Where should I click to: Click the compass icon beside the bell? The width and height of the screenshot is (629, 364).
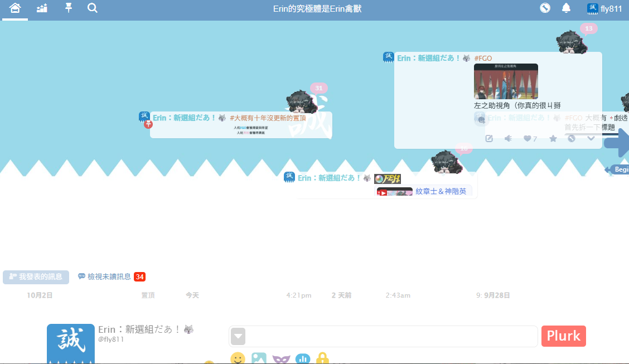click(545, 8)
